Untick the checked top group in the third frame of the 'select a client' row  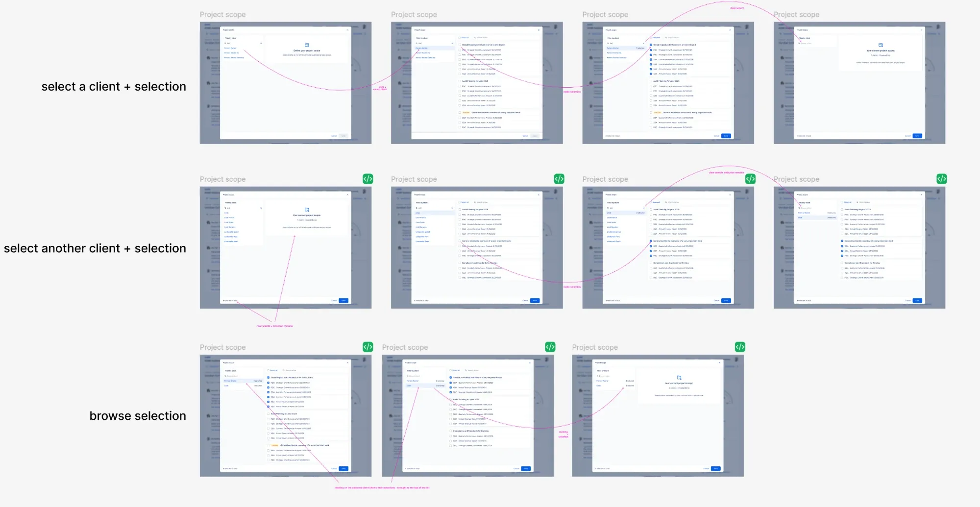coord(651,45)
